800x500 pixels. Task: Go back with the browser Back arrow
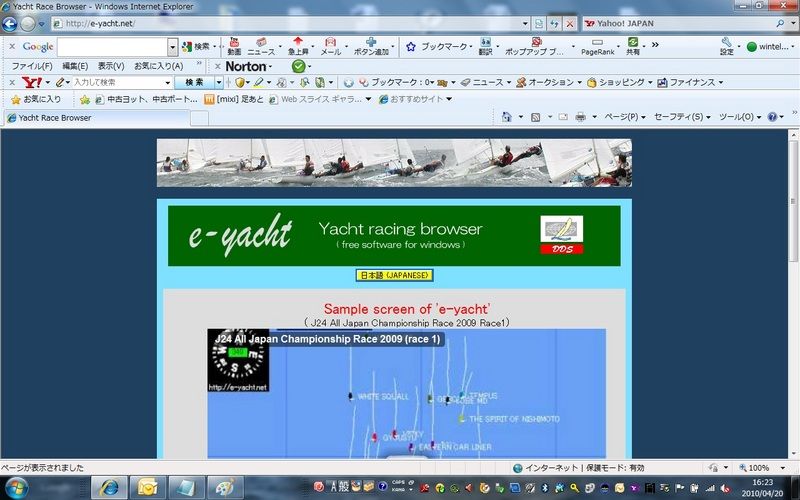[x=9, y=23]
